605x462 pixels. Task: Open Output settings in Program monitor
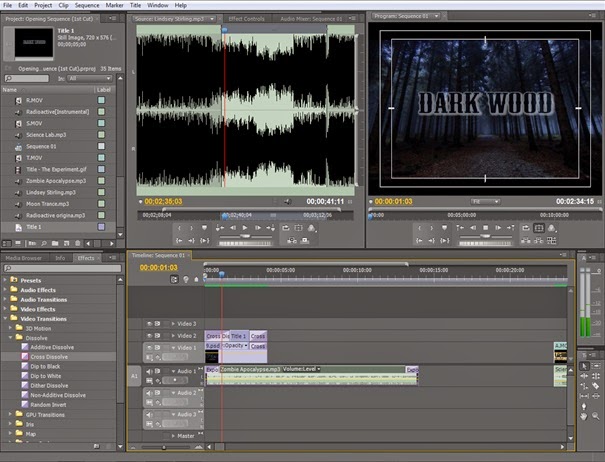[552, 228]
